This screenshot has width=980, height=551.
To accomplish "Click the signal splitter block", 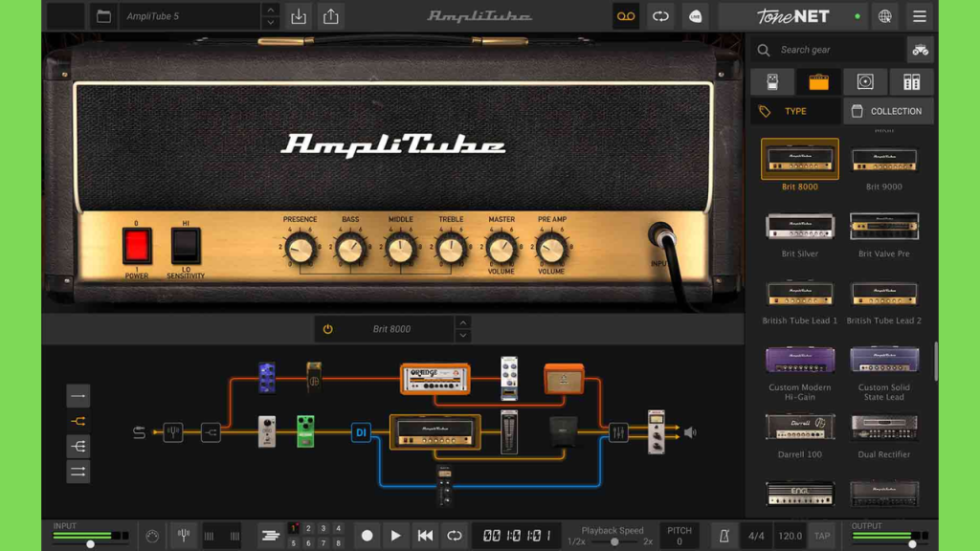I will pos(211,432).
